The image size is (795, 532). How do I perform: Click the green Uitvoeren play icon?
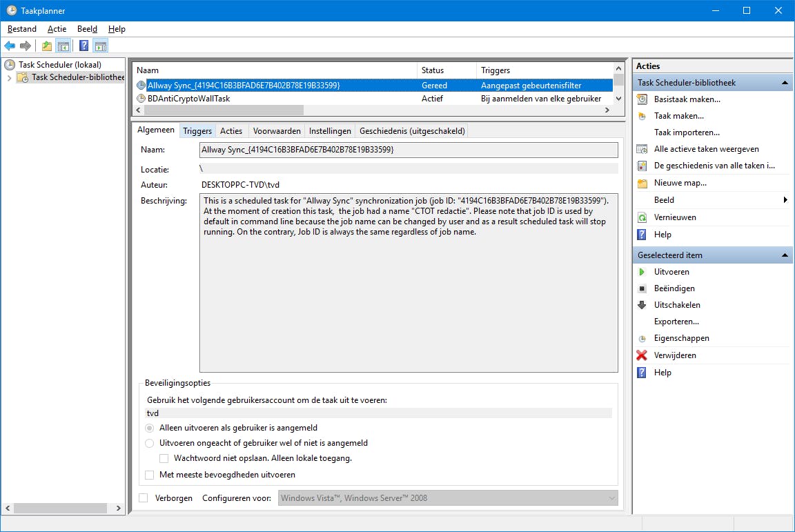pos(642,272)
